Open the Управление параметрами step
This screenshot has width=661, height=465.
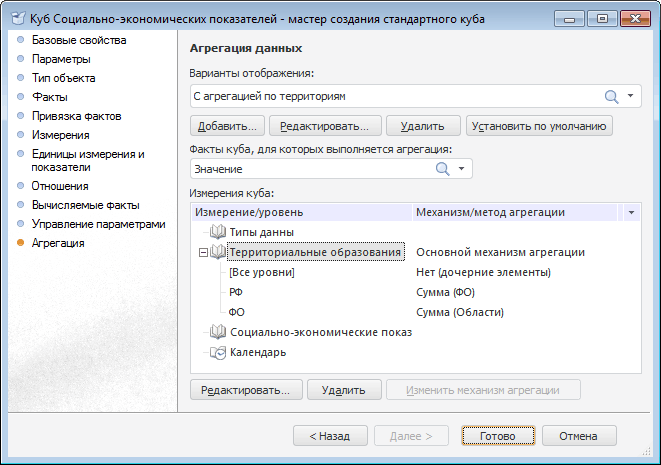click(x=98, y=224)
